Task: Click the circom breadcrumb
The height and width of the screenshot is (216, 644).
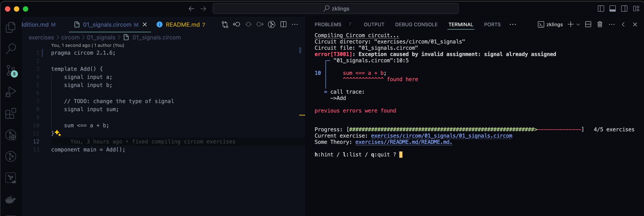Action: pos(70,37)
